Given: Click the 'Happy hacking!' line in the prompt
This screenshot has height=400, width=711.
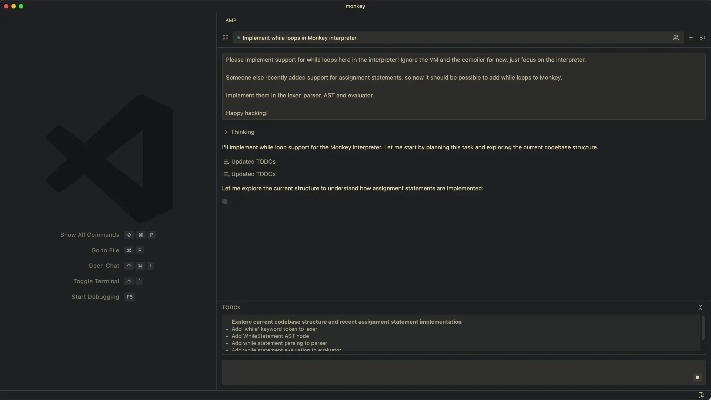Looking at the screenshot, I should tap(246, 113).
